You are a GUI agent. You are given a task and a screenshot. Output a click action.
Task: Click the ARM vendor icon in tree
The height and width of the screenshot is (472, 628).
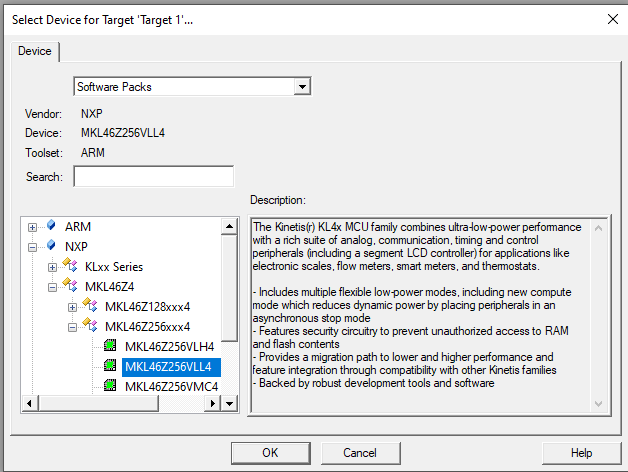click(x=51, y=227)
